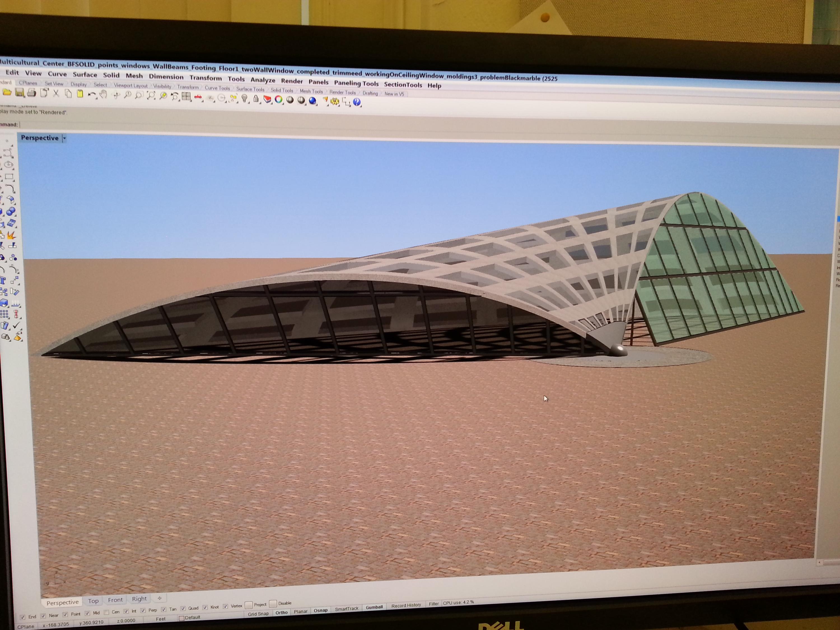Click the light bulb Hide objects icon

(244, 99)
